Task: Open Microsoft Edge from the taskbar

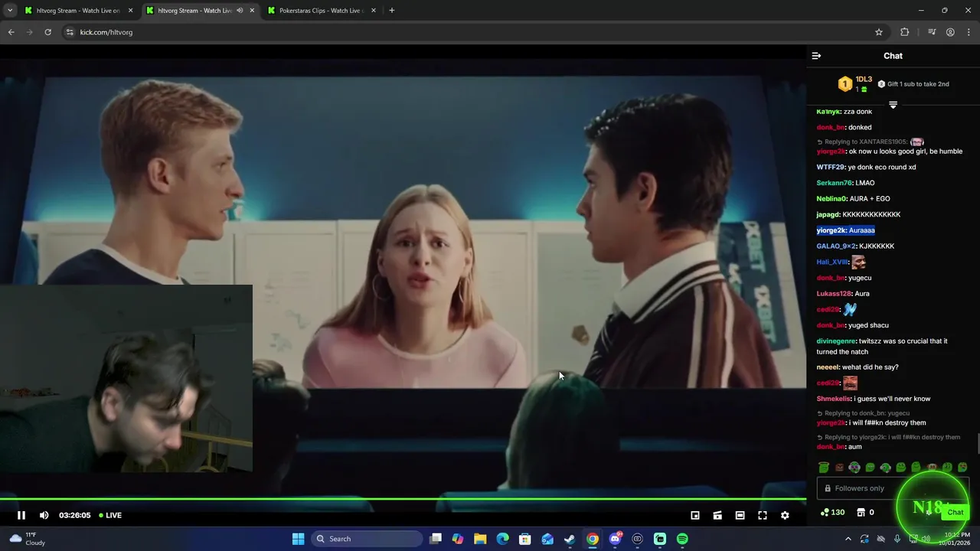Action: tap(502, 539)
